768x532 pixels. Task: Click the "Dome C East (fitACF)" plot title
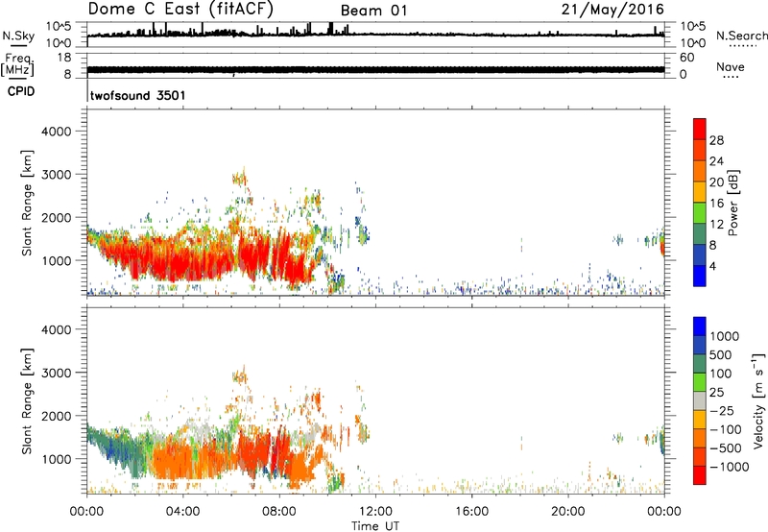(x=180, y=9)
